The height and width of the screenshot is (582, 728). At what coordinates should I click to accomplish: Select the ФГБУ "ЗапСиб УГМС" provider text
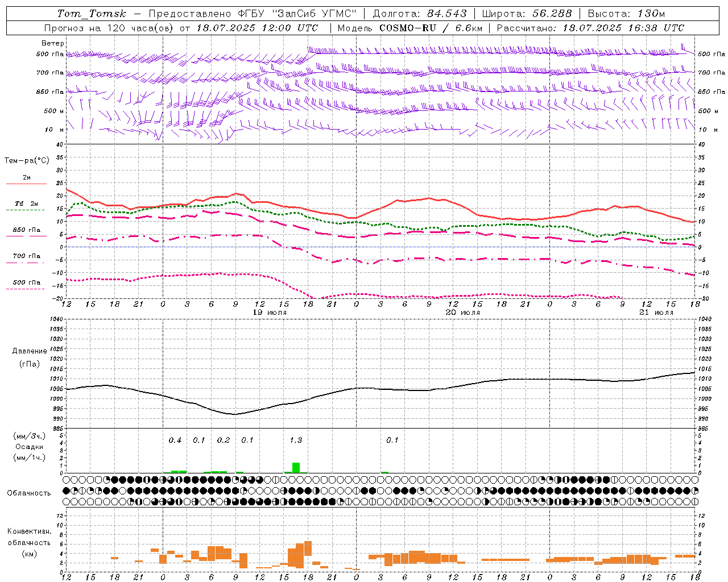click(x=299, y=14)
